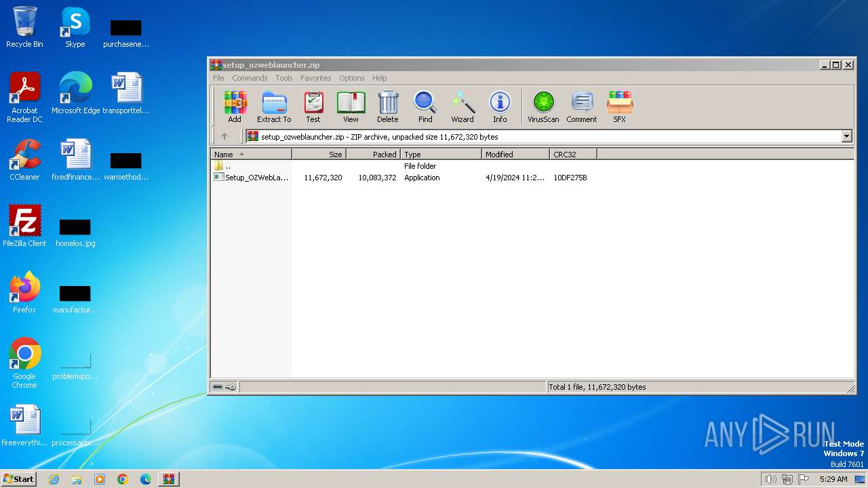Open the Options menu
This screenshot has height=488, width=868.
(x=352, y=78)
